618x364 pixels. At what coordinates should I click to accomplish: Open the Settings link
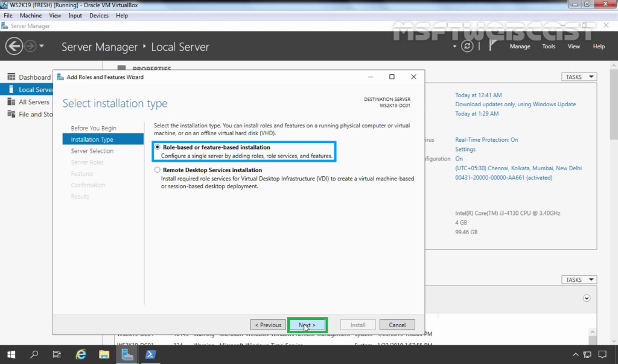pyautogui.click(x=465, y=149)
